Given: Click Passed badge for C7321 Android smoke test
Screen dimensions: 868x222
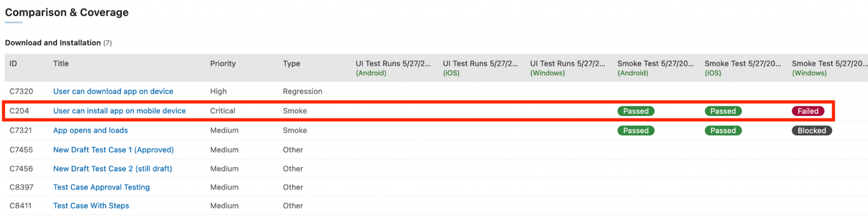Looking at the screenshot, I should click(x=636, y=131).
